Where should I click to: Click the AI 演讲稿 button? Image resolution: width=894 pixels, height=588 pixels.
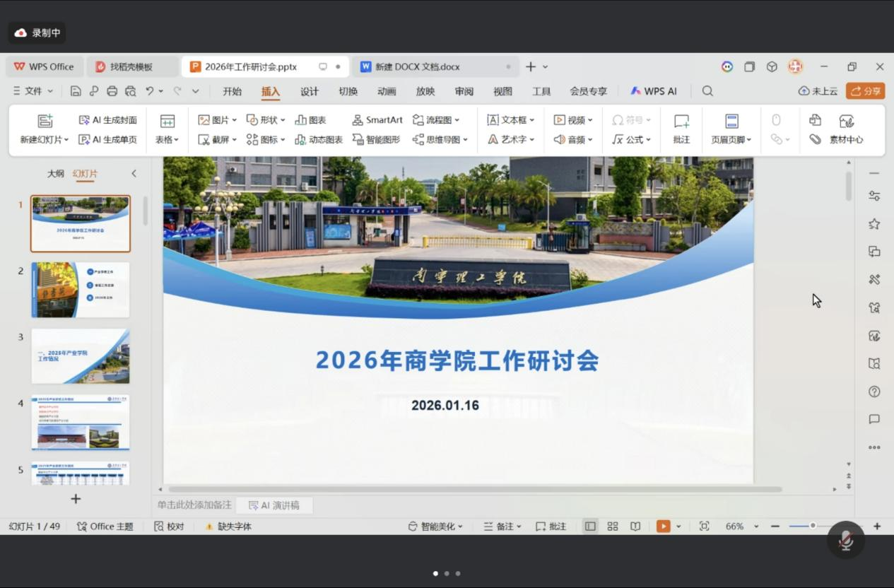coord(274,505)
